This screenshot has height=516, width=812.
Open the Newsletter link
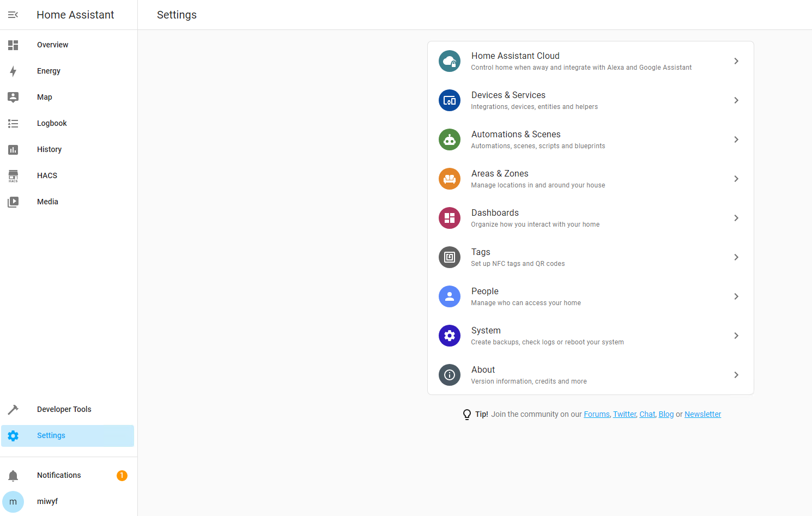[x=702, y=414]
